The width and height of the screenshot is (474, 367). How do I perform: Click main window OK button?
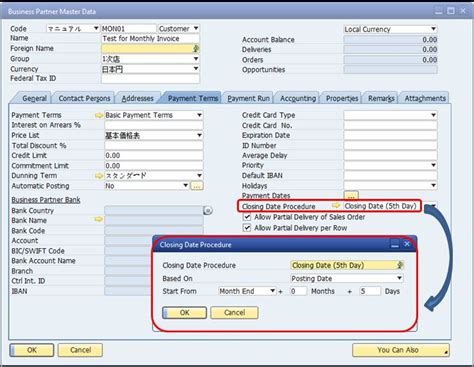pos(32,350)
